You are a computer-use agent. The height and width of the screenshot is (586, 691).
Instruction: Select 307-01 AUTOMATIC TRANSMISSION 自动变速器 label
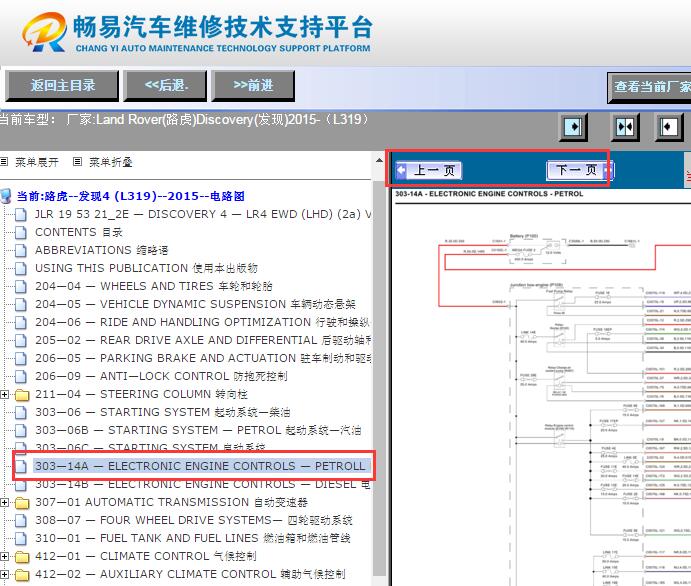(x=171, y=502)
